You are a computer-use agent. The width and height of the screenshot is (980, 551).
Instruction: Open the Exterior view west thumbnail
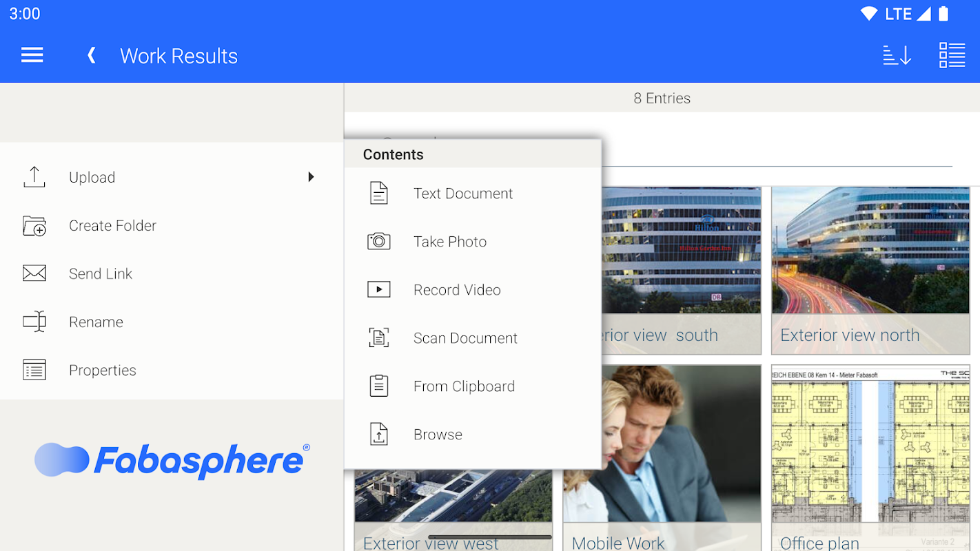coord(453,510)
